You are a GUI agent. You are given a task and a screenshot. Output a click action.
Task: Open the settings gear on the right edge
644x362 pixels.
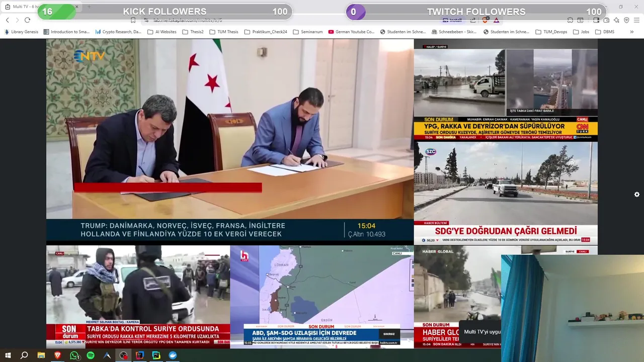[637, 195]
